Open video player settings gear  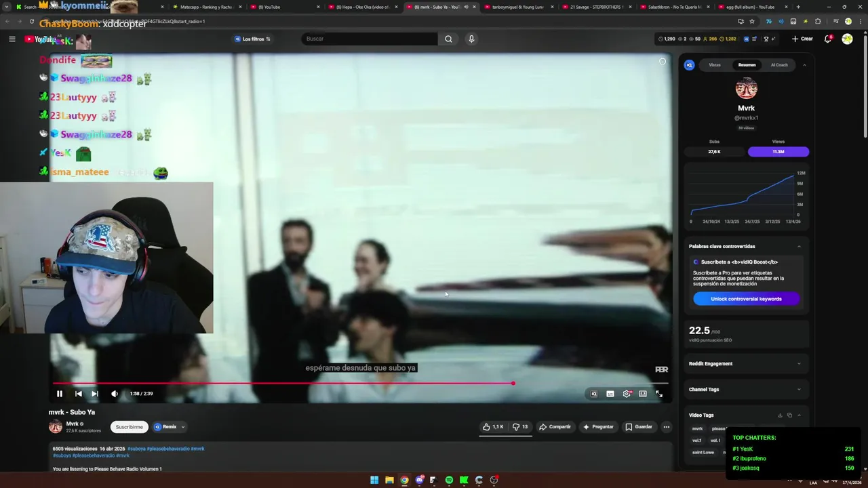[627, 394]
